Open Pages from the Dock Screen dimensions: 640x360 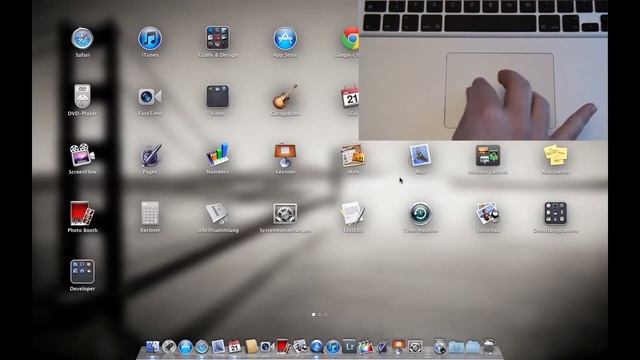click(382, 347)
